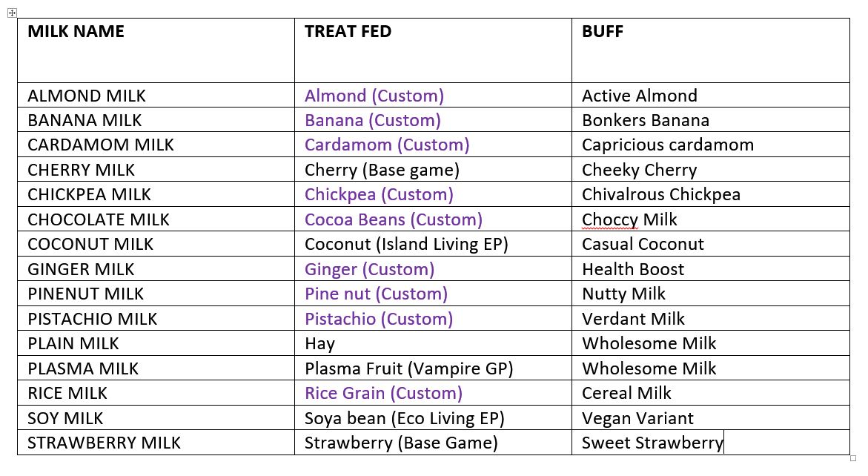Viewport: 868px width, 476px height.
Task: Click the Strawberry (Base Game) cell
Action: pyautogui.click(x=401, y=443)
